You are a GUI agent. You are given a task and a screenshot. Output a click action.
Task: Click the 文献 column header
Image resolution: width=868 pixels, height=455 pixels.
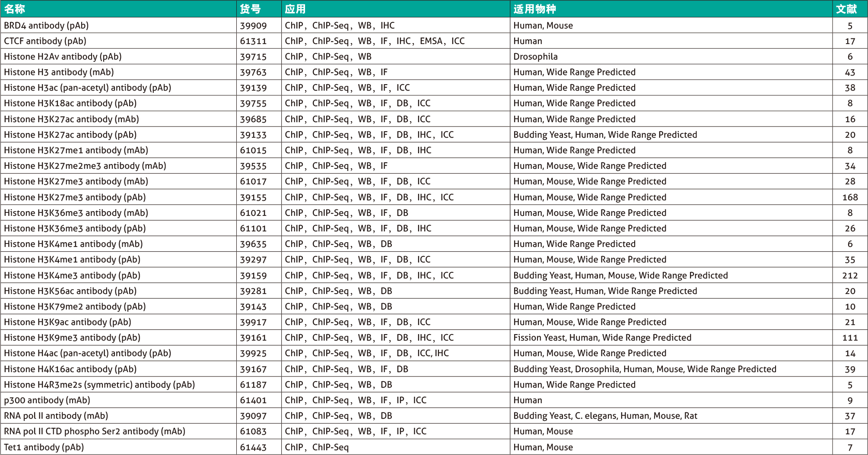click(846, 9)
